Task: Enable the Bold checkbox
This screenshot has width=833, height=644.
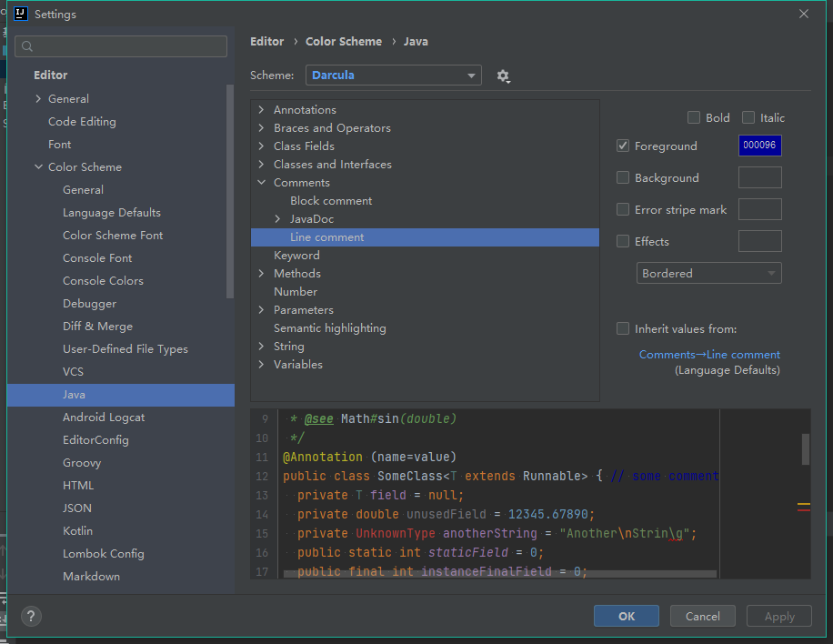Action: (694, 117)
